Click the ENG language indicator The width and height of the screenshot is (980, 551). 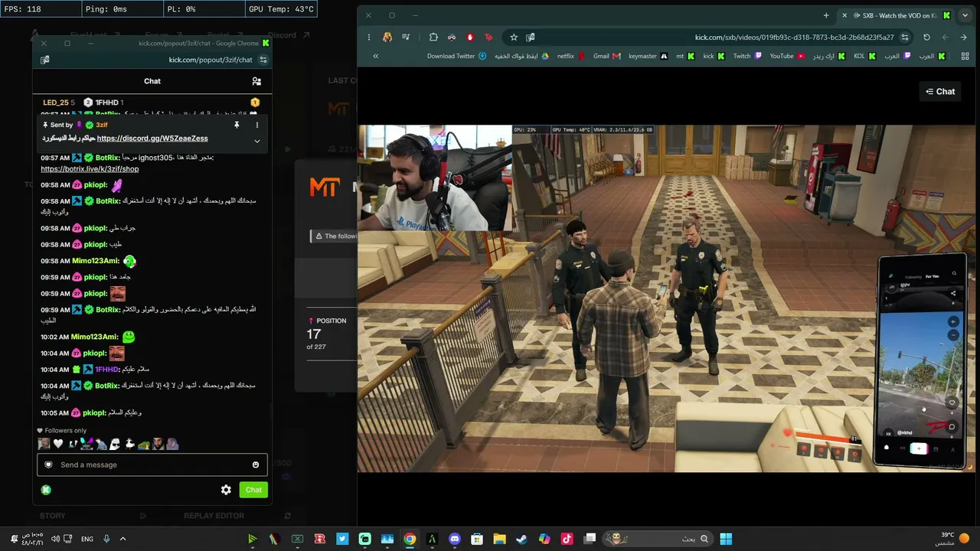(x=87, y=539)
